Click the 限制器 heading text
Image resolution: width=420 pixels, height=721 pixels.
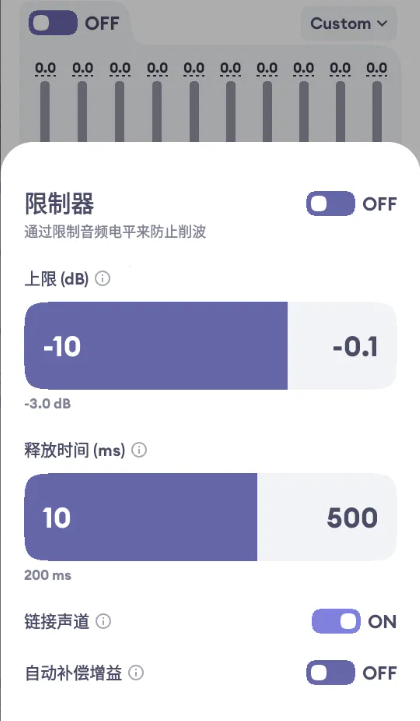point(59,204)
